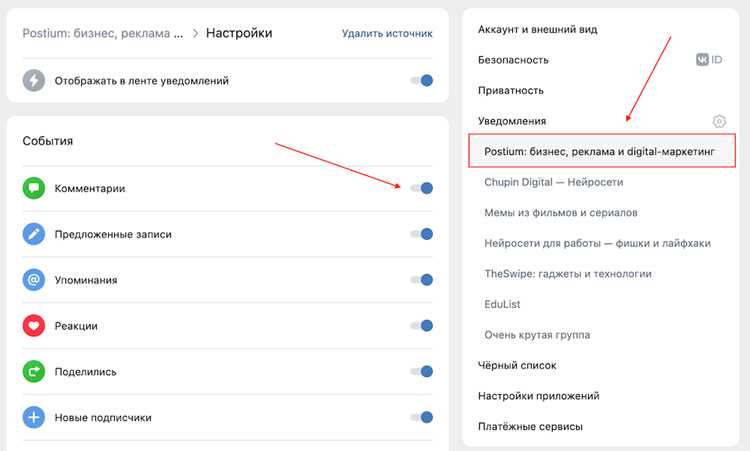Click the События section heading
Screen dimensions: 750x451
click(48, 141)
